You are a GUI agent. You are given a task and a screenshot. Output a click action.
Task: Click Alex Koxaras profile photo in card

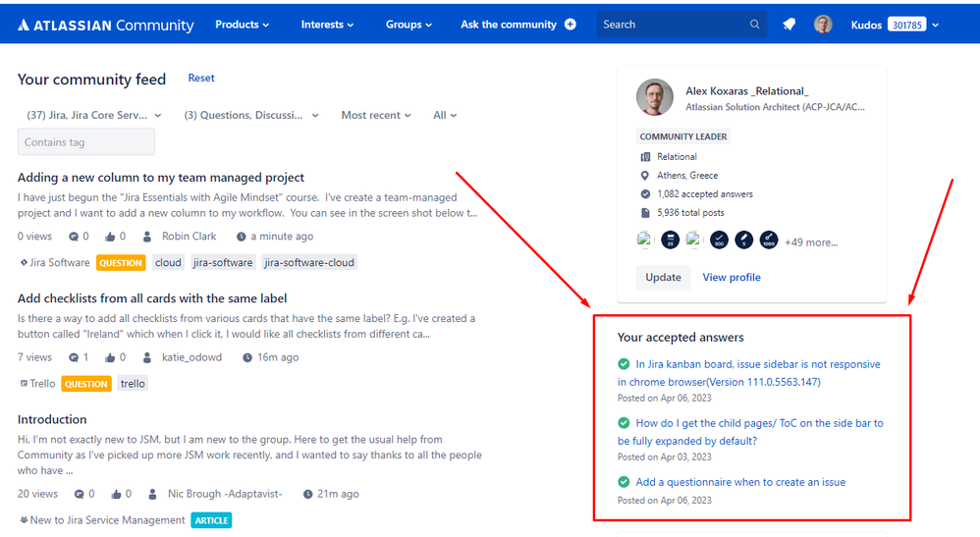654,97
